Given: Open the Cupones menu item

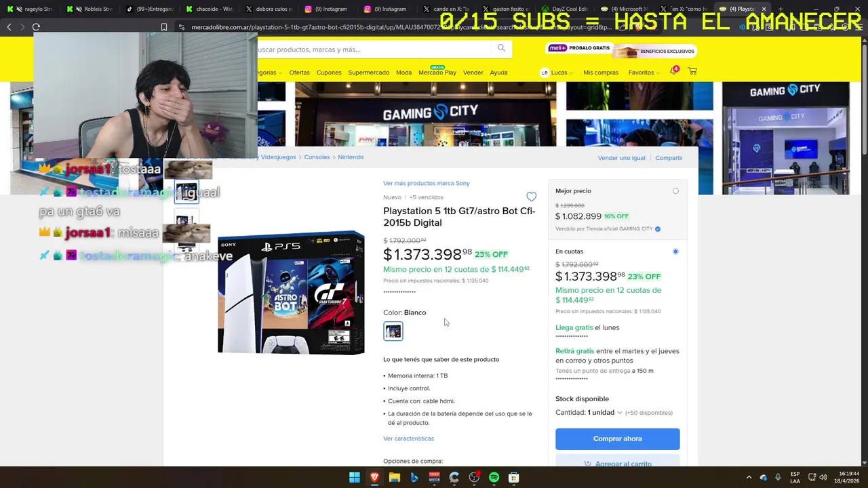Looking at the screenshot, I should (x=329, y=73).
